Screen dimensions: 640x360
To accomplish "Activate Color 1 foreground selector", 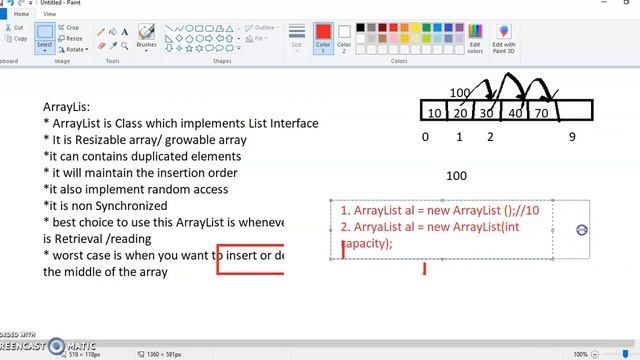I will tap(323, 38).
